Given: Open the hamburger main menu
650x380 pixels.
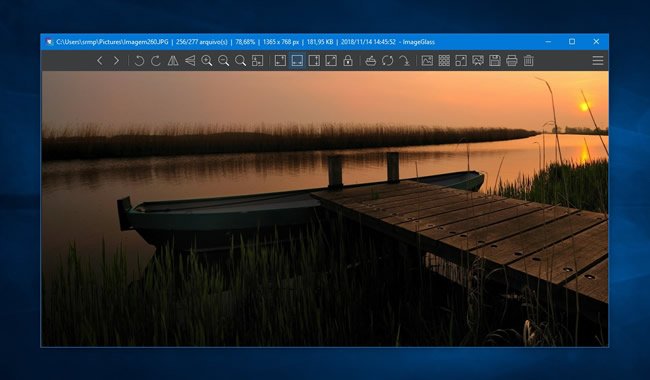Looking at the screenshot, I should (x=598, y=61).
